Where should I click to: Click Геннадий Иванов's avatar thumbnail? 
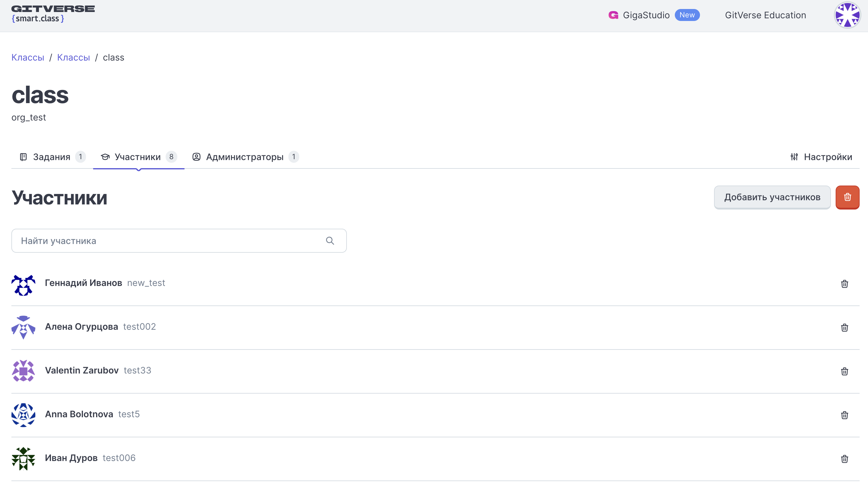tap(23, 285)
